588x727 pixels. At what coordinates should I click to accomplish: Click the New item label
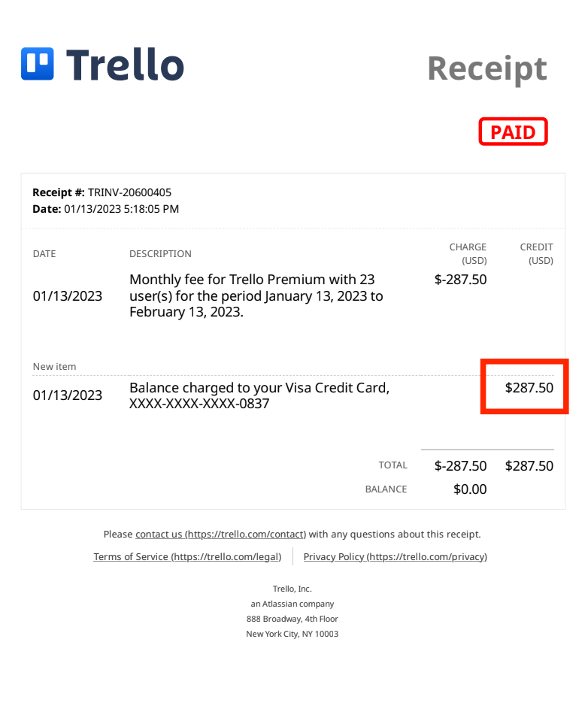pyautogui.click(x=55, y=367)
